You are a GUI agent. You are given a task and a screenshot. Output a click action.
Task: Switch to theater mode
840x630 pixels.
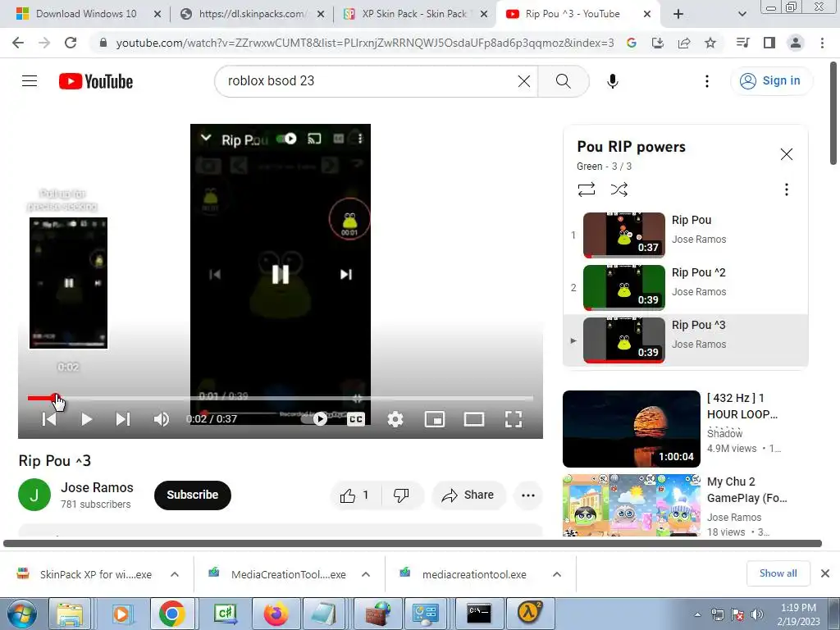point(473,419)
